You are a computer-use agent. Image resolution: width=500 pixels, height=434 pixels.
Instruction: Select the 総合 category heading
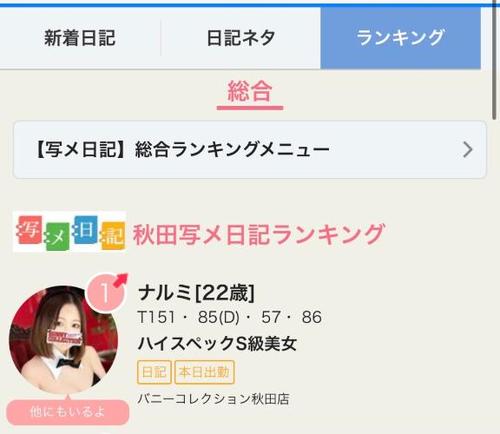[x=250, y=91]
